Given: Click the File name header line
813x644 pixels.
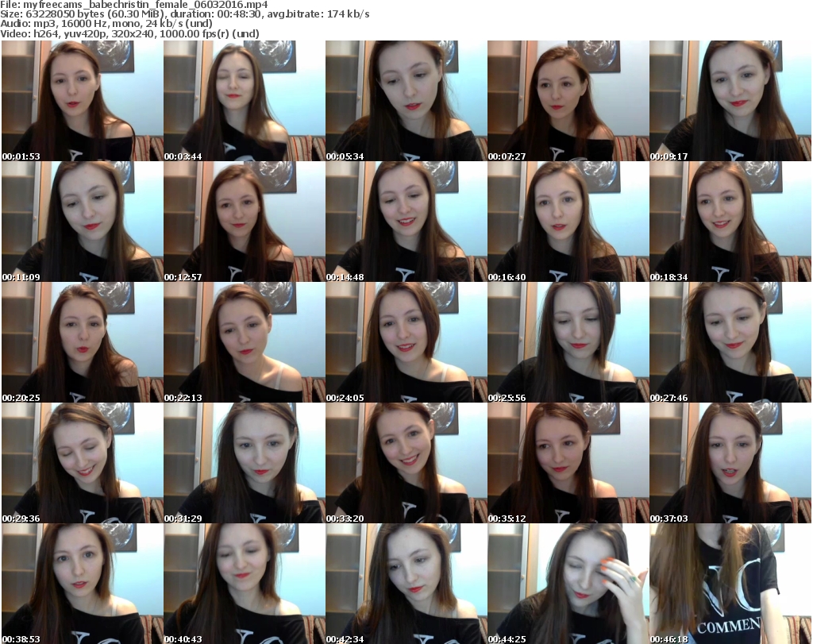Looking at the screenshot, I should coord(133,5).
